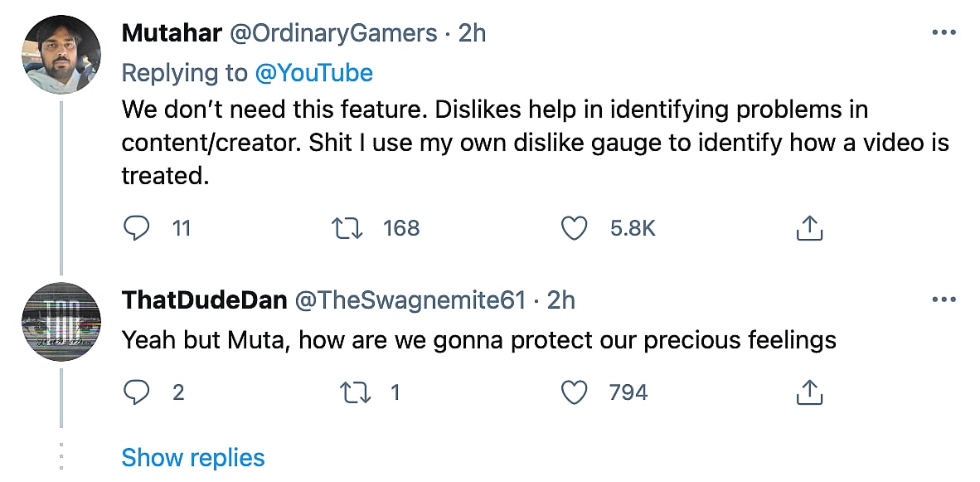This screenshot has width=980, height=482.
Task: Open Mutahar's profile picture
Action: tap(61, 55)
